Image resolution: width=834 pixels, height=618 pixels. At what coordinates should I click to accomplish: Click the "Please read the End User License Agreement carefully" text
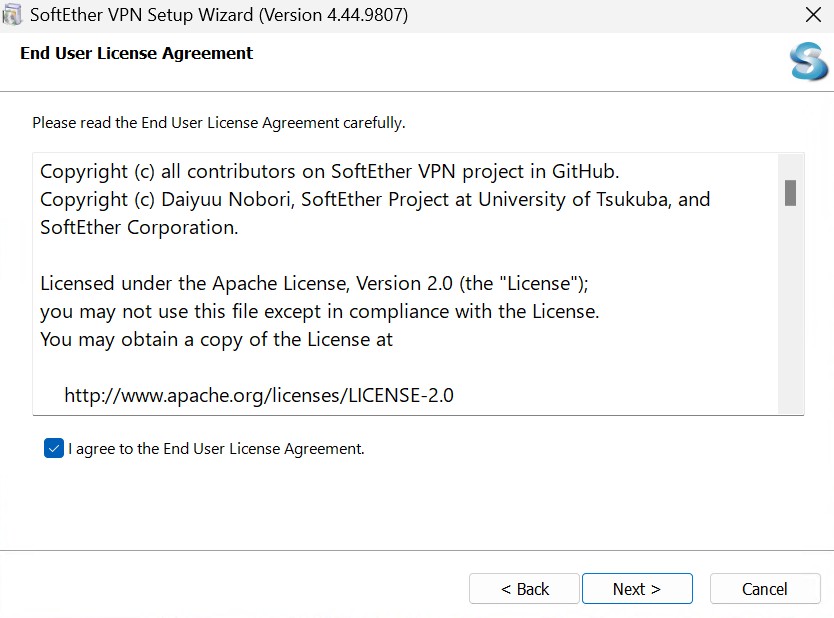218,123
